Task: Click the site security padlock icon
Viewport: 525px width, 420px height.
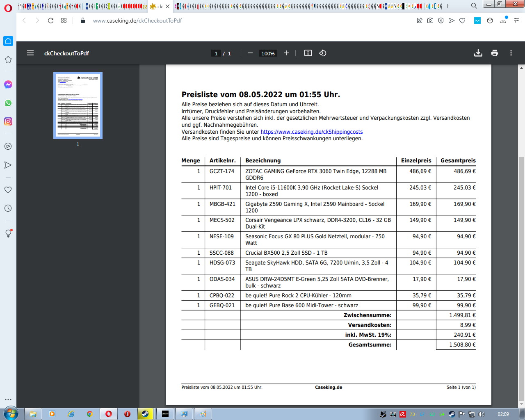Action: coord(83,21)
